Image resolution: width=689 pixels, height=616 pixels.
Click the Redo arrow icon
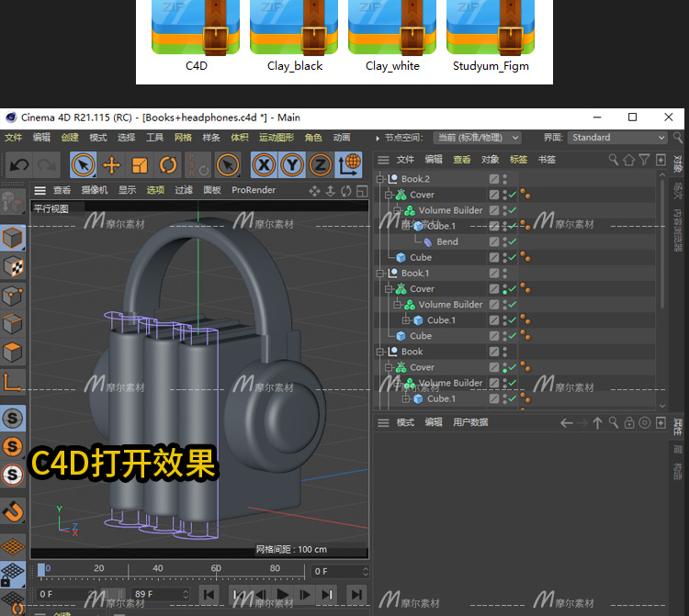pos(47,165)
